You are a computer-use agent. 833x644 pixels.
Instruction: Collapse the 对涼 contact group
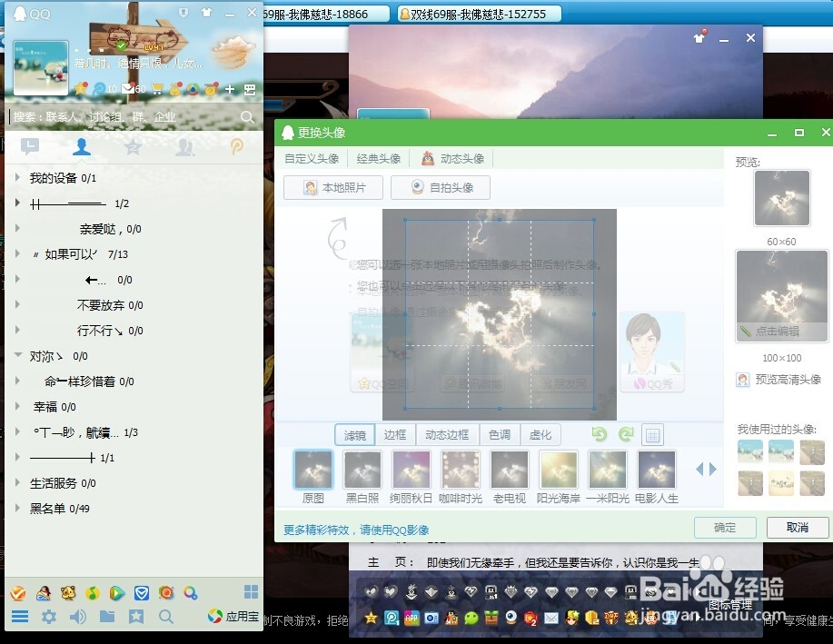click(x=17, y=355)
